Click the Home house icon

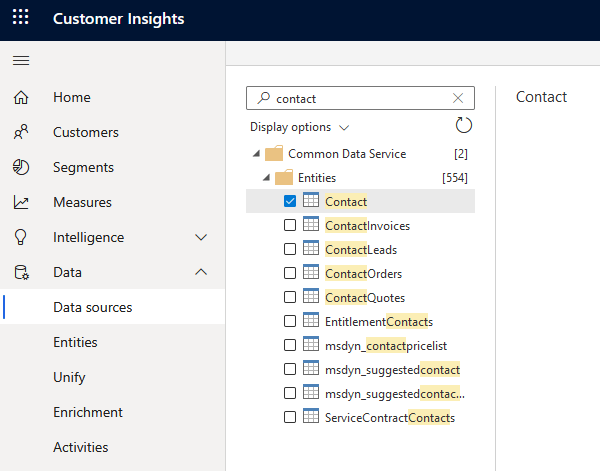(20, 98)
